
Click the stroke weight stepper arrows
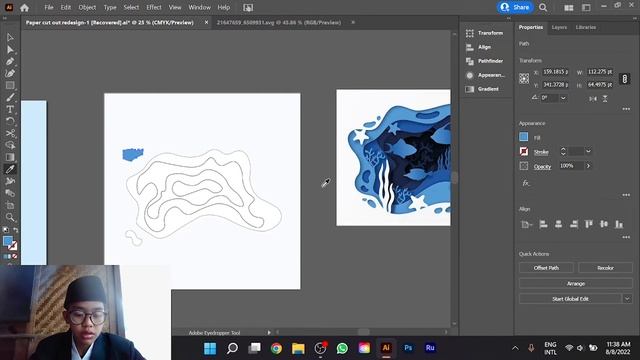(563, 151)
